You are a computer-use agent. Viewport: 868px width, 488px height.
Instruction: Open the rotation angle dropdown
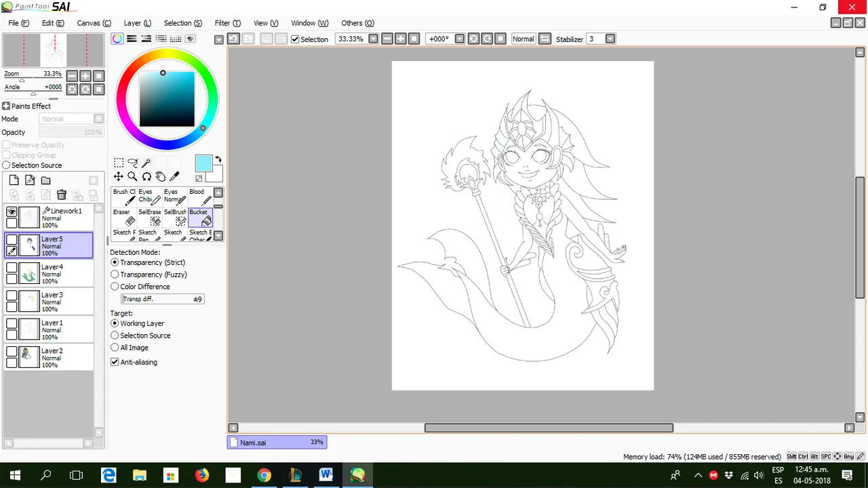[x=459, y=39]
